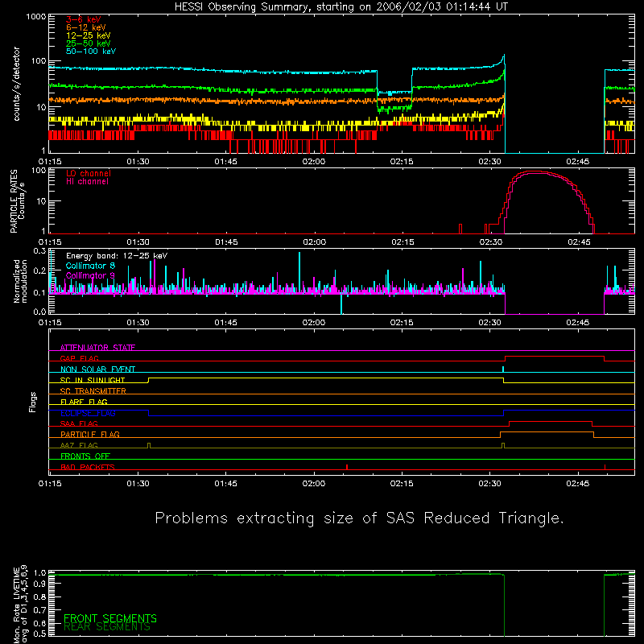The height and width of the screenshot is (644, 644).
Task: Select the 6-12 keV legend label
Action: (86, 27)
